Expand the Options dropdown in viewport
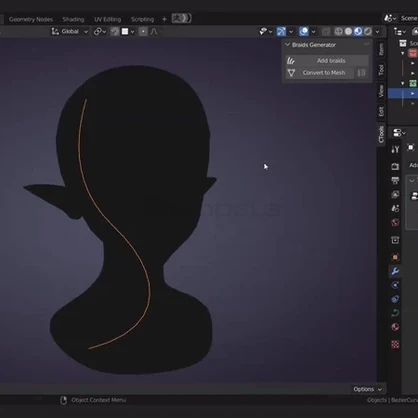Viewport: 418px width, 418px height. click(x=367, y=389)
